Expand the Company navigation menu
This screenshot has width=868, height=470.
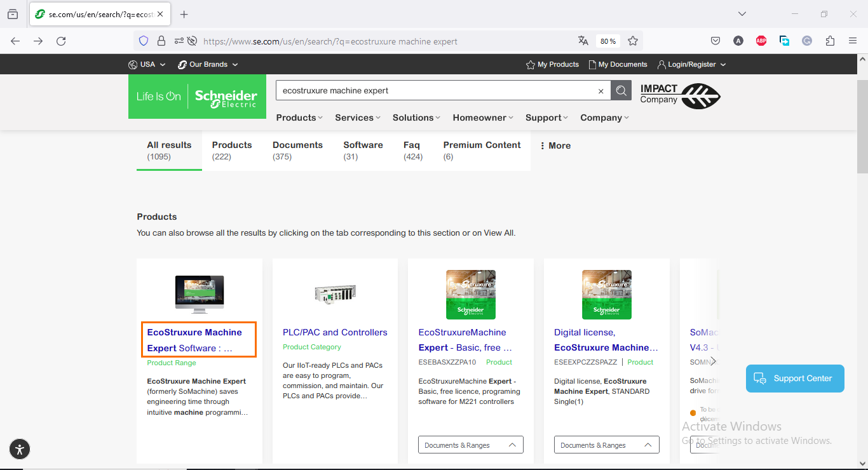(604, 117)
